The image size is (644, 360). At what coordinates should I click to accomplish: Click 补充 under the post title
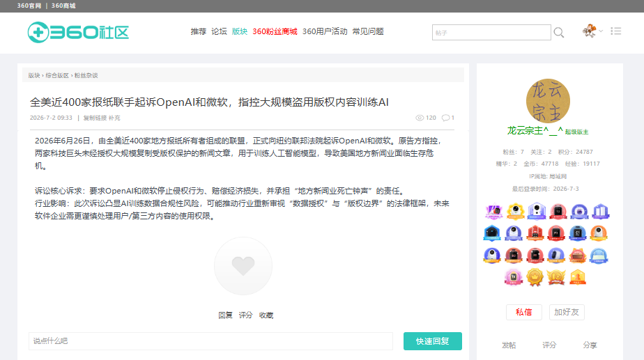coord(114,118)
